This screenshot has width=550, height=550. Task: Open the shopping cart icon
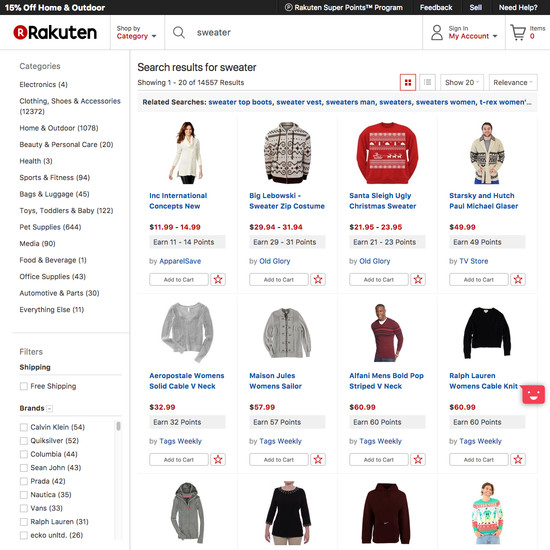click(518, 32)
